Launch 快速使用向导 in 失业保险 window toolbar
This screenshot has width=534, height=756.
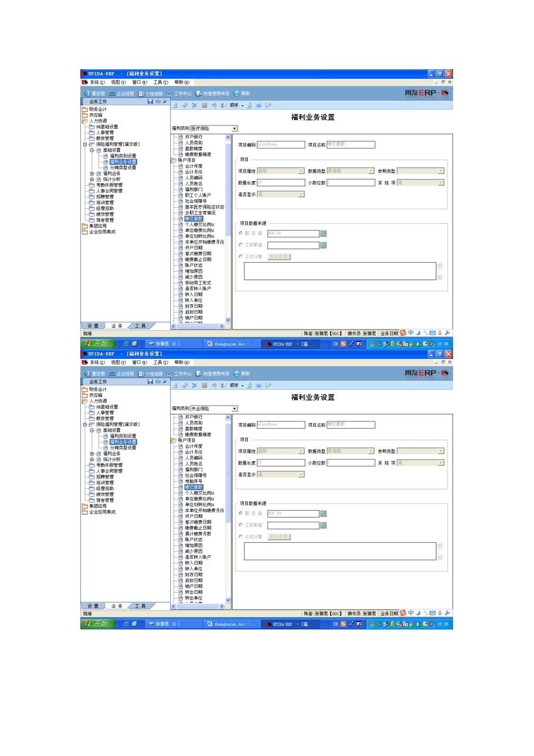(x=212, y=373)
